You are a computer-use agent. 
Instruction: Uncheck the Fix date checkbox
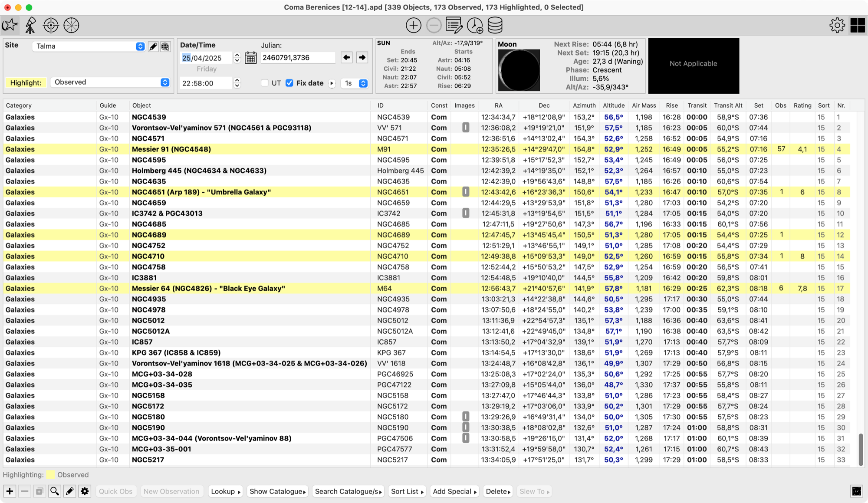(x=289, y=83)
